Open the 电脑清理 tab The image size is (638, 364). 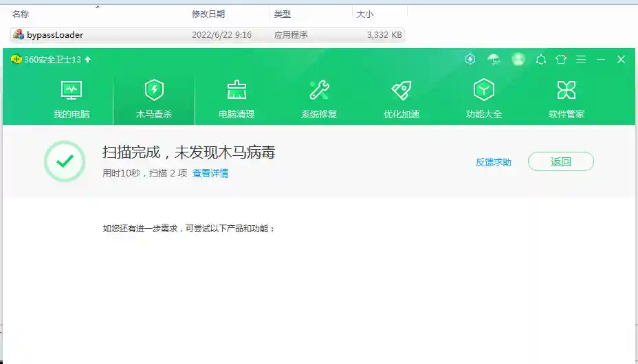coord(236,100)
